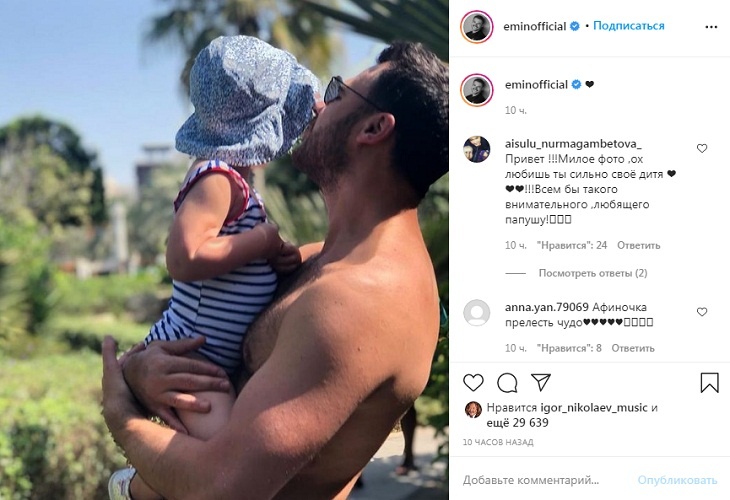Focus the Добавьте комментарий input field
The image size is (730, 500).
[545, 480]
